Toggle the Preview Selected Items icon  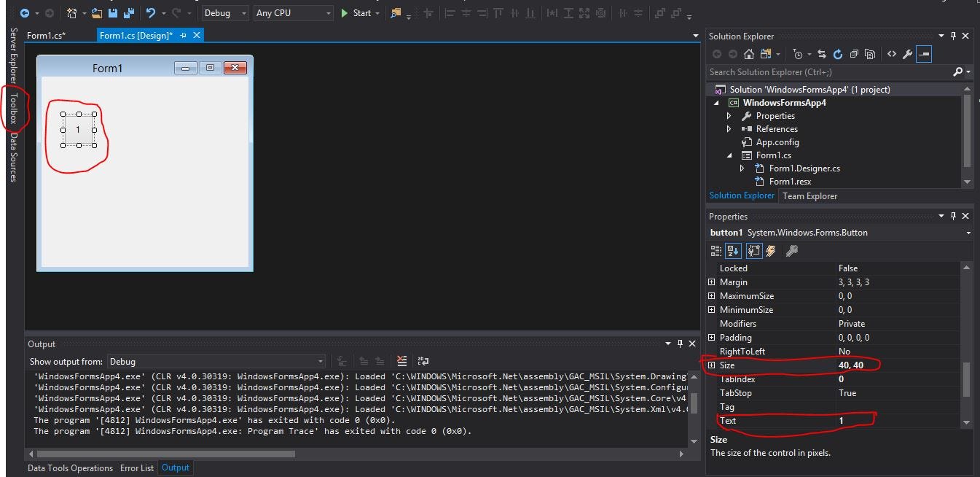(869, 53)
